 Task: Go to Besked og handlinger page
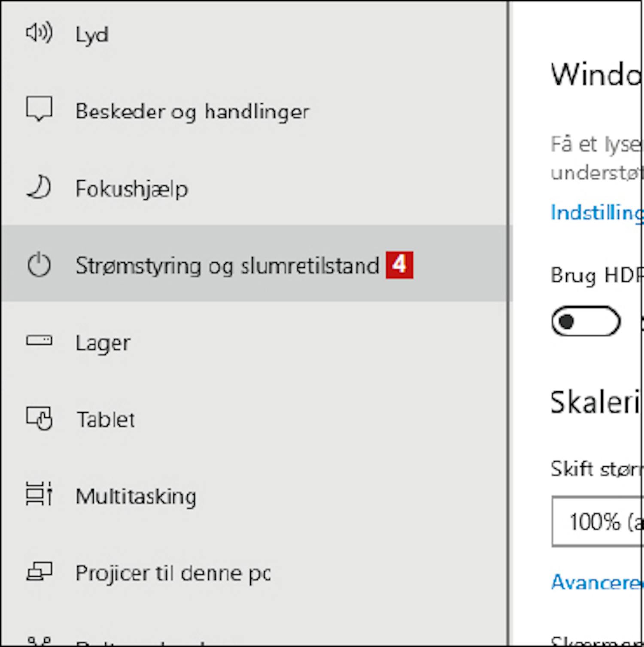pyautogui.click(x=254, y=111)
